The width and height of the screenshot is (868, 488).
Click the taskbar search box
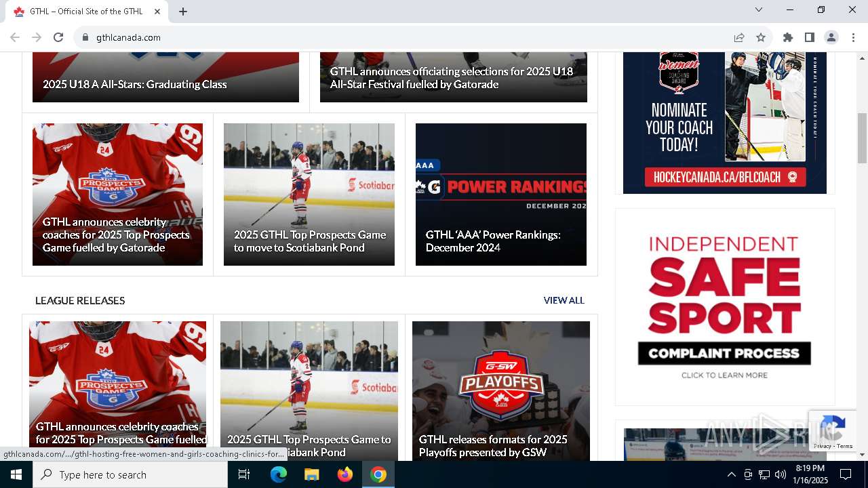130,474
